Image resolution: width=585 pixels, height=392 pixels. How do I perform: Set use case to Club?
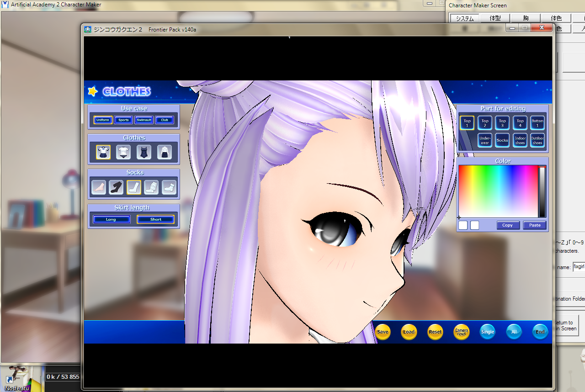click(x=165, y=120)
